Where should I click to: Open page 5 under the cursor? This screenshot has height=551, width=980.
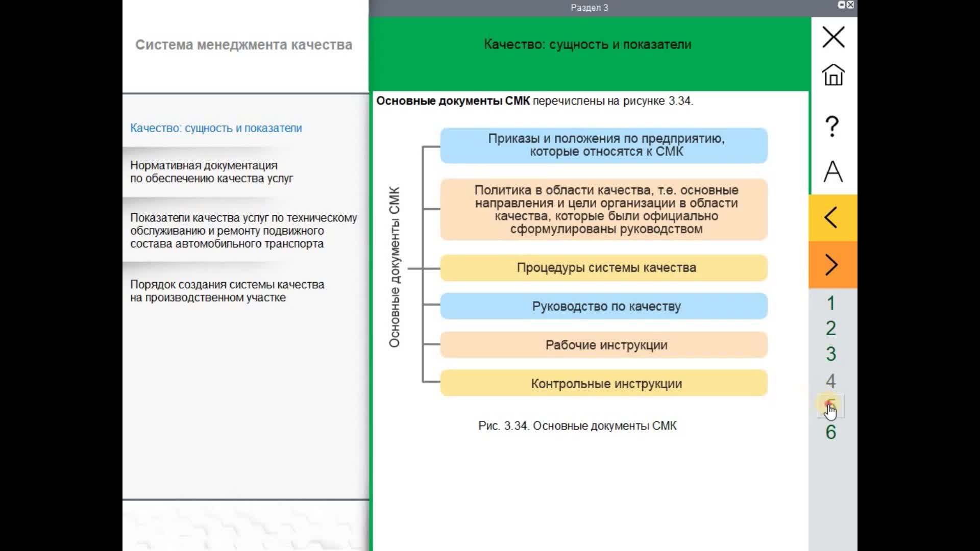pyautogui.click(x=831, y=407)
